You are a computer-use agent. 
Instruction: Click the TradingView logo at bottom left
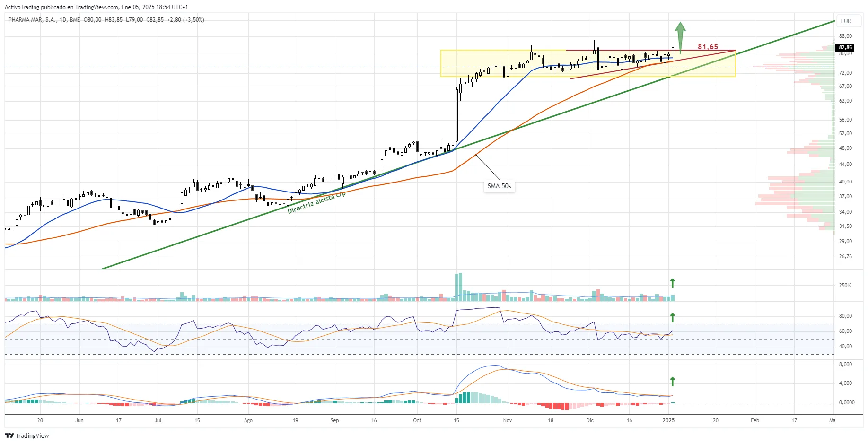[x=27, y=435]
